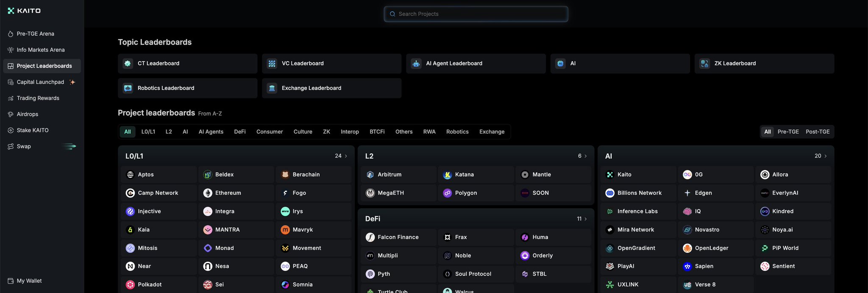
Task: Click the Search Projects input field
Action: click(476, 14)
